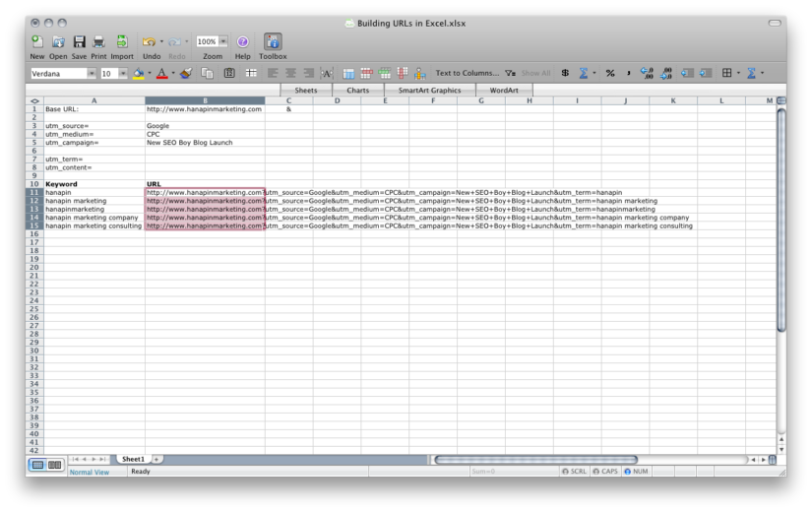Expand the rightmost sigma arrow
812x512 pixels.
click(762, 73)
